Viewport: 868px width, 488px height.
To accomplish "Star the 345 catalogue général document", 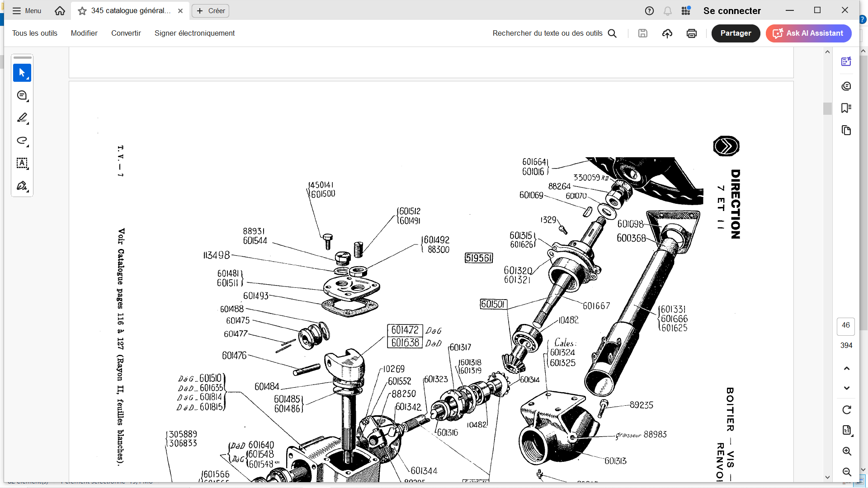I will (x=82, y=11).
